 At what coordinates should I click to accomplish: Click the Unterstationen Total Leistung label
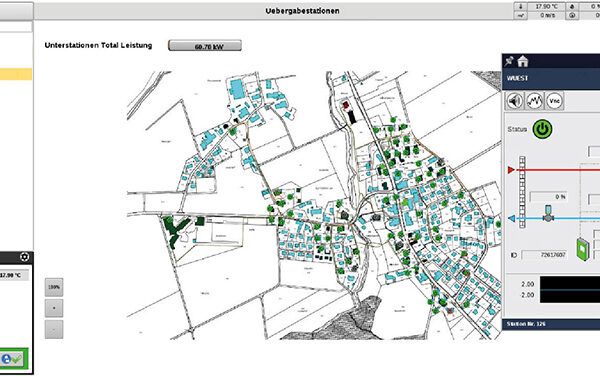98,45
